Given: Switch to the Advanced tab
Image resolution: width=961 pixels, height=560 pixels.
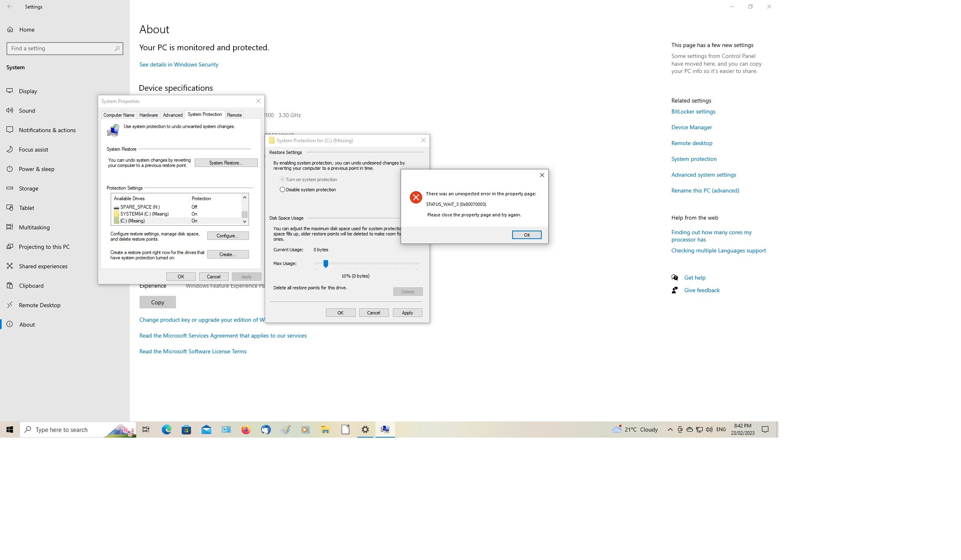Looking at the screenshot, I should [173, 115].
